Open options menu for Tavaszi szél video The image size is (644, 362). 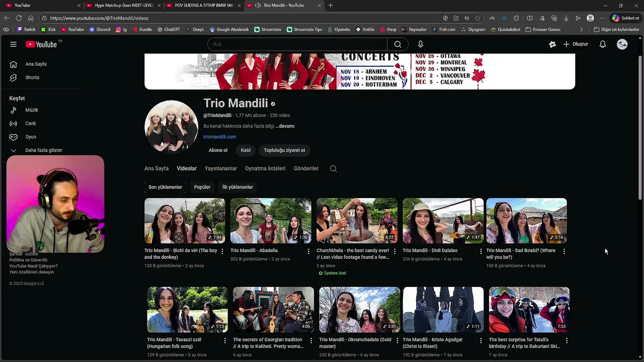click(225, 340)
